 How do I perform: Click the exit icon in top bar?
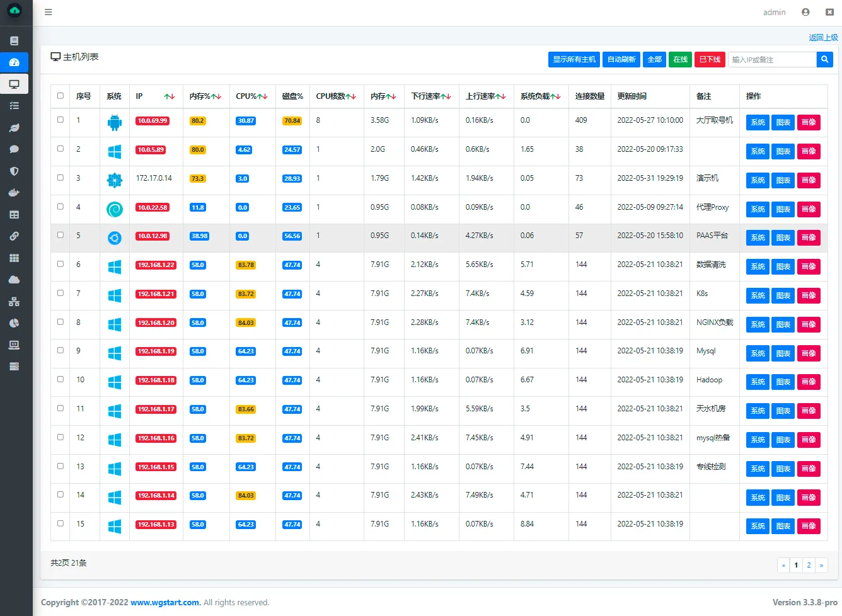(x=829, y=12)
